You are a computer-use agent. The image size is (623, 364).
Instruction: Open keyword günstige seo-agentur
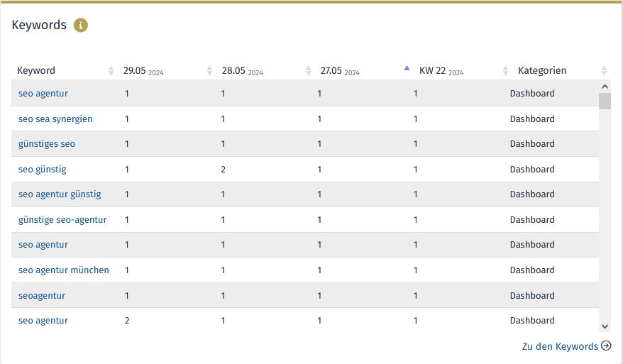(62, 220)
